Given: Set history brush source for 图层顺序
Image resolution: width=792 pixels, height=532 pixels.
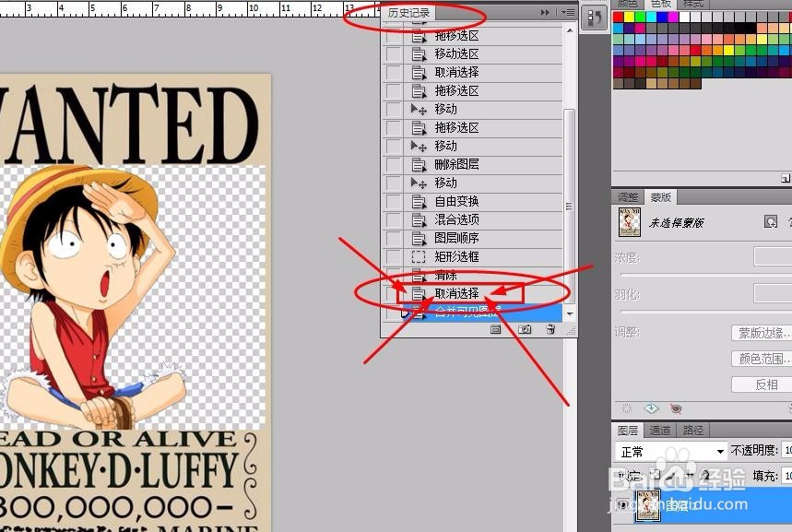Looking at the screenshot, I should [394, 239].
